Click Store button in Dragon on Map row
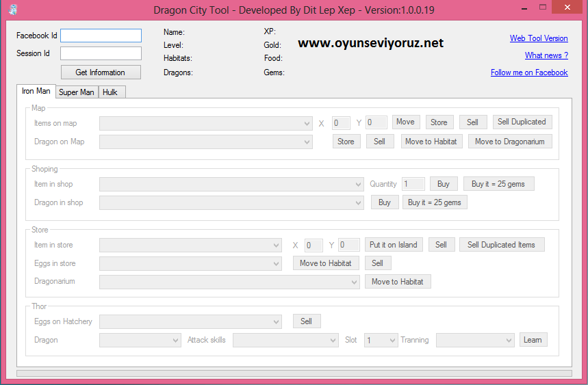Image resolution: width=588 pixels, height=385 pixels. point(346,142)
